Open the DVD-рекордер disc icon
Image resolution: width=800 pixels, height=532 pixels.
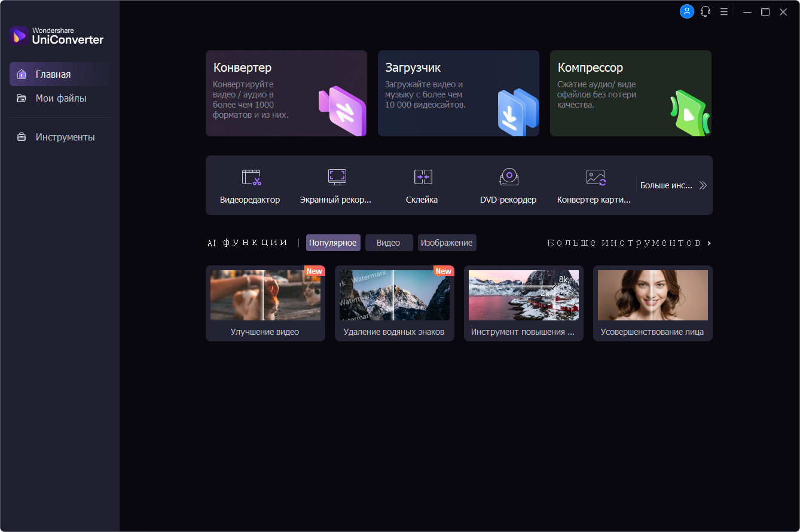click(509, 176)
